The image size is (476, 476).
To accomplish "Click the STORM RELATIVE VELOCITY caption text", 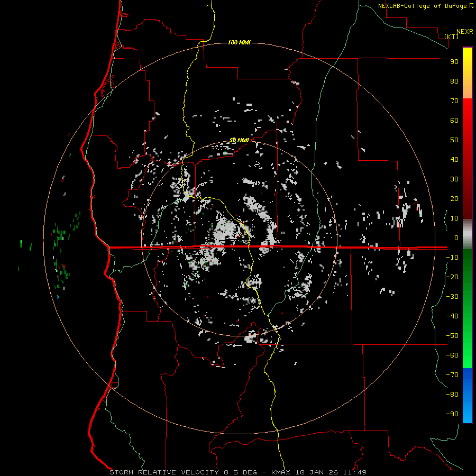I will [164, 472].
